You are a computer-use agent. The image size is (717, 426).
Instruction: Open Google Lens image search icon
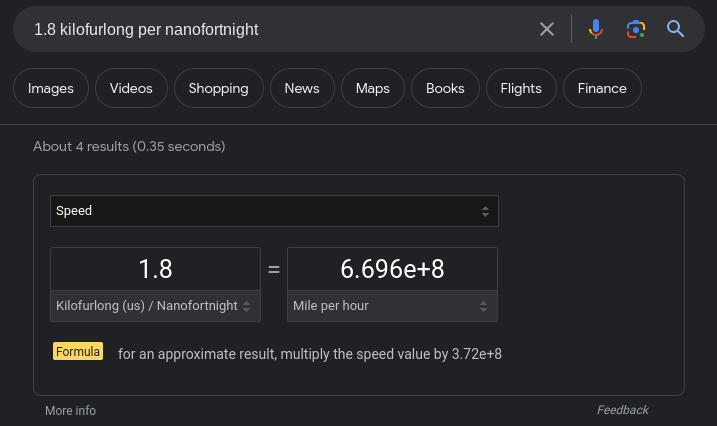click(x=636, y=29)
